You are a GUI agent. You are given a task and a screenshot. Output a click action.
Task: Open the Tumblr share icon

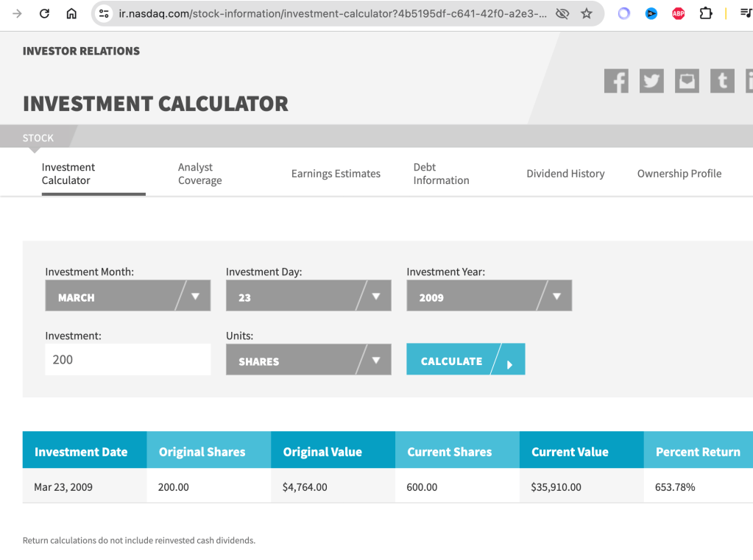(722, 81)
